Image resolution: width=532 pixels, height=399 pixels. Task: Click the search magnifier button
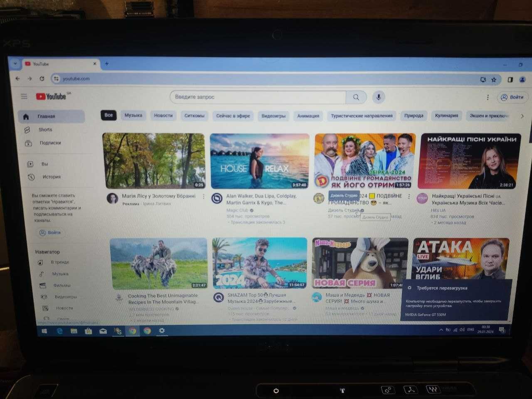pos(356,97)
